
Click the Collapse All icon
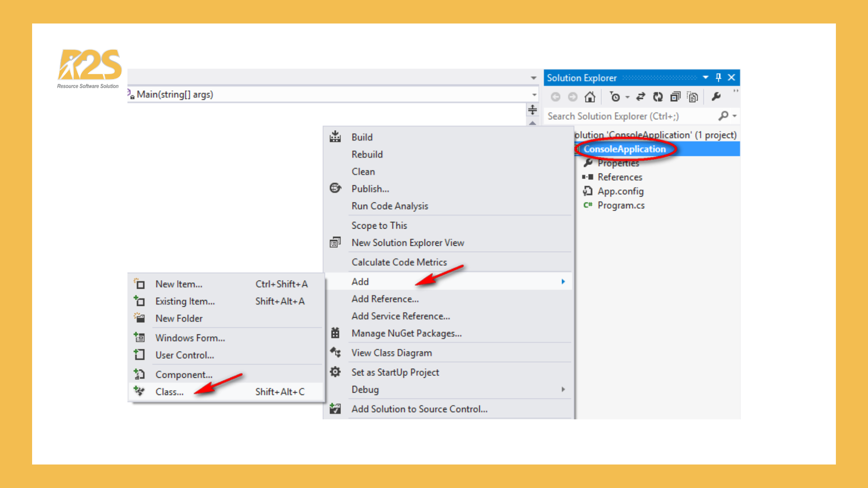click(x=675, y=97)
